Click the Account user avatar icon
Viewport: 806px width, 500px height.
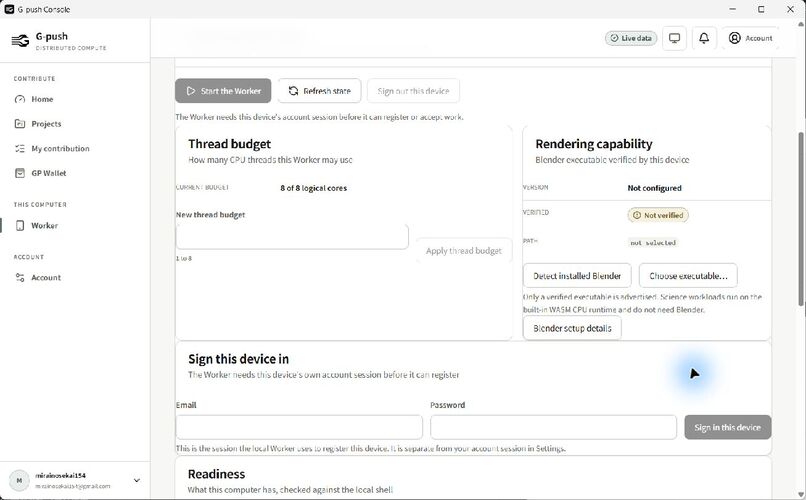point(735,38)
